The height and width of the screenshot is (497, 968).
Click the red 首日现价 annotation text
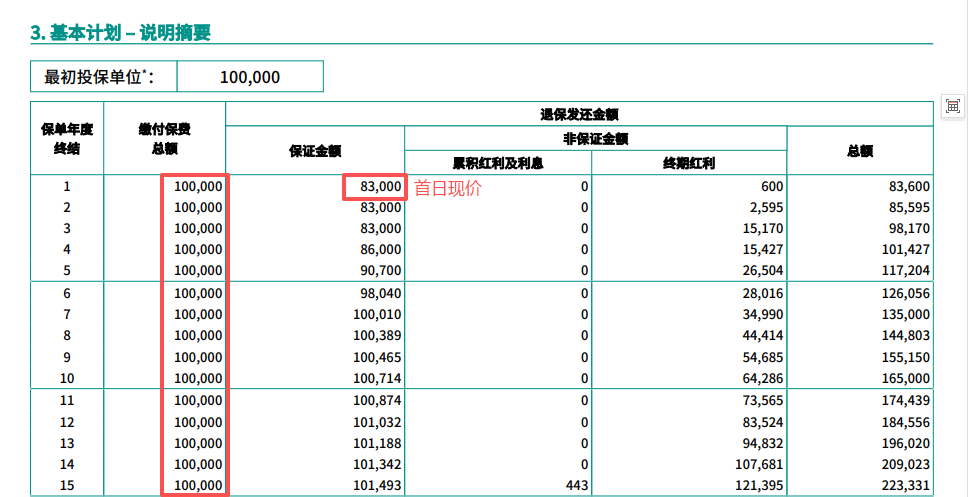pos(447,187)
